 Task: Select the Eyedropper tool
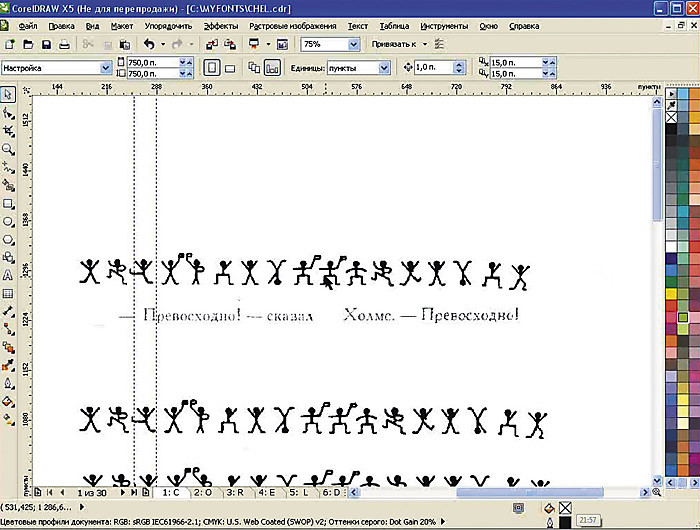(8, 366)
